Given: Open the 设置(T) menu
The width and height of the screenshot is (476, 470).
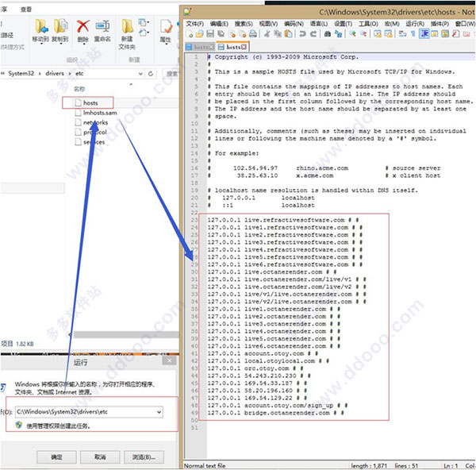Looking at the screenshot, I should [343, 23].
